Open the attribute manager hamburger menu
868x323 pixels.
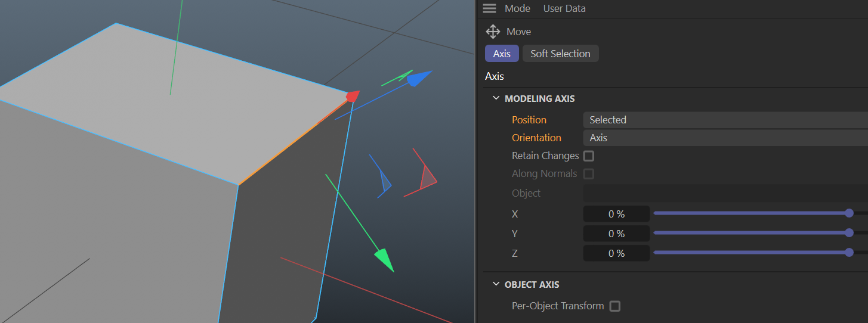coord(489,8)
